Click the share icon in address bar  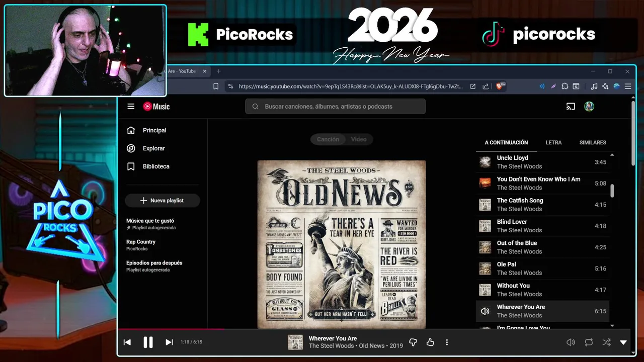click(x=486, y=86)
